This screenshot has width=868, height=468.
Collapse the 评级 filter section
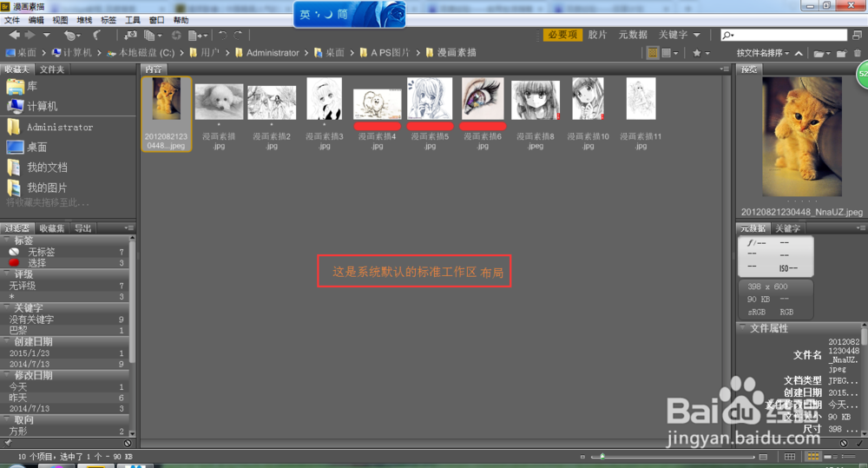[7, 274]
